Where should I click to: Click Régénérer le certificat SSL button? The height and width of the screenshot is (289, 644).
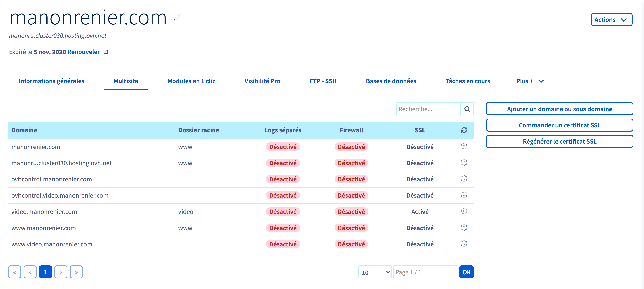[559, 141]
